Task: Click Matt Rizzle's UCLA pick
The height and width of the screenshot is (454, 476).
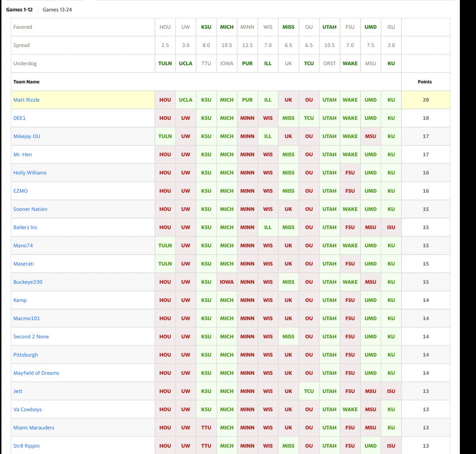Action: 185,100
